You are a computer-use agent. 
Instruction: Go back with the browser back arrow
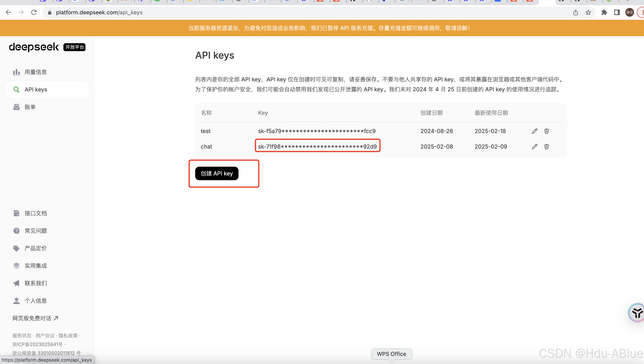click(8, 13)
